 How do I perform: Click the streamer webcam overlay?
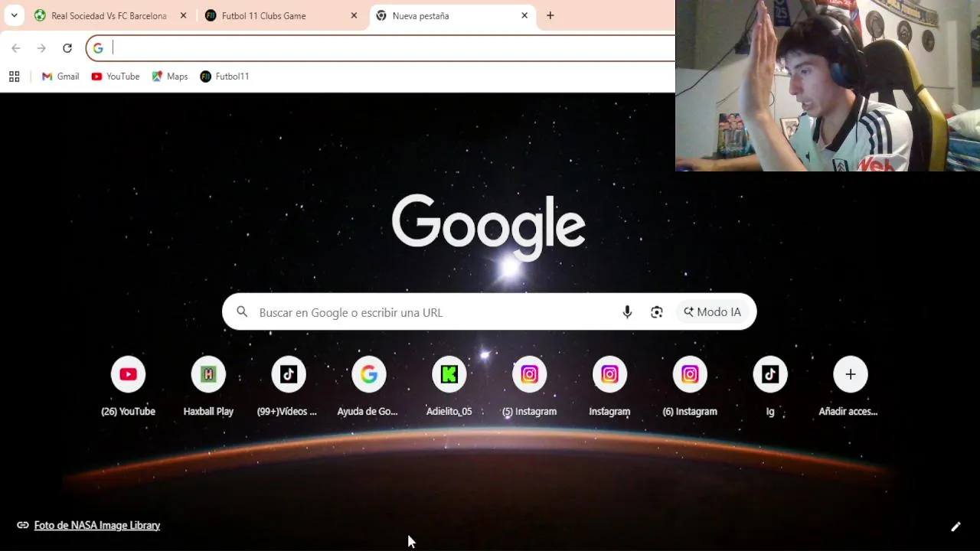pyautogui.click(x=828, y=85)
